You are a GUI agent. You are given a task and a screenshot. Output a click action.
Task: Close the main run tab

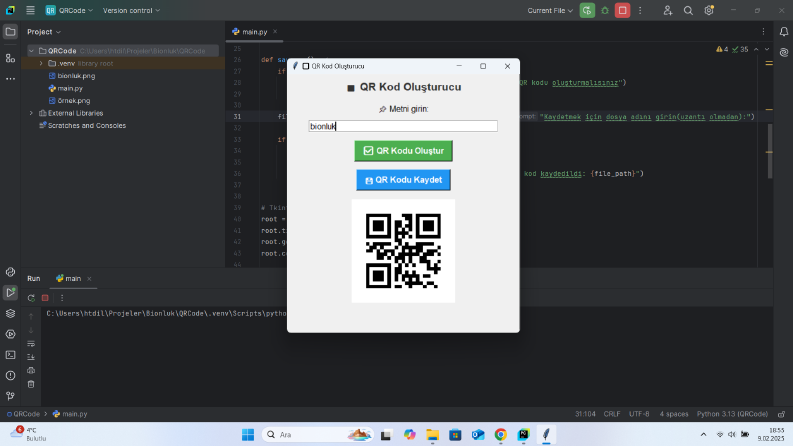click(89, 279)
